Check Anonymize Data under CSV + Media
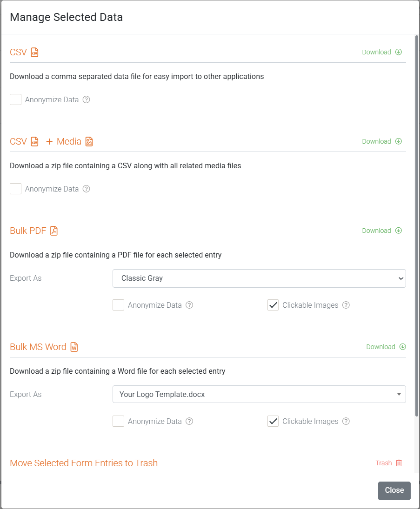The height and width of the screenshot is (509, 420). click(x=16, y=189)
